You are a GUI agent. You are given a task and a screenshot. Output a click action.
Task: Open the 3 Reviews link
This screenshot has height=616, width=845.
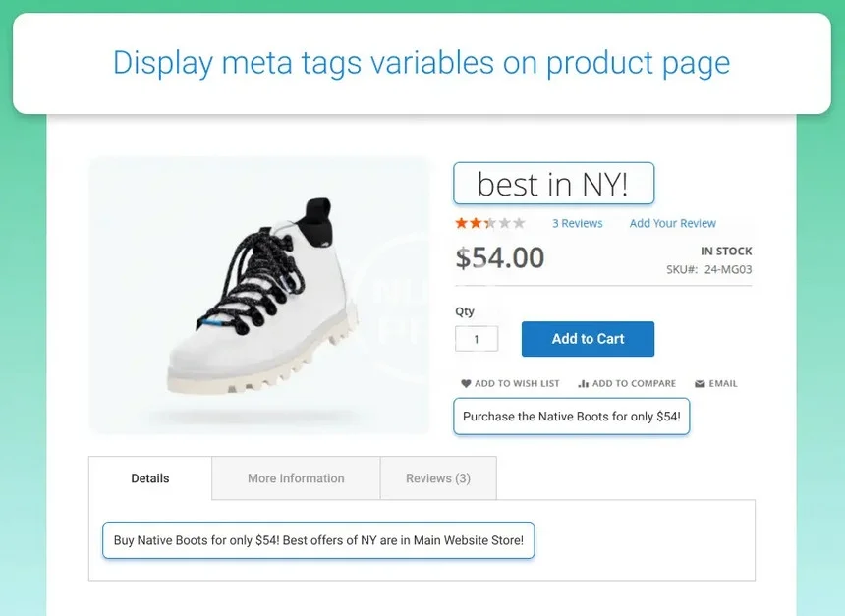point(578,224)
